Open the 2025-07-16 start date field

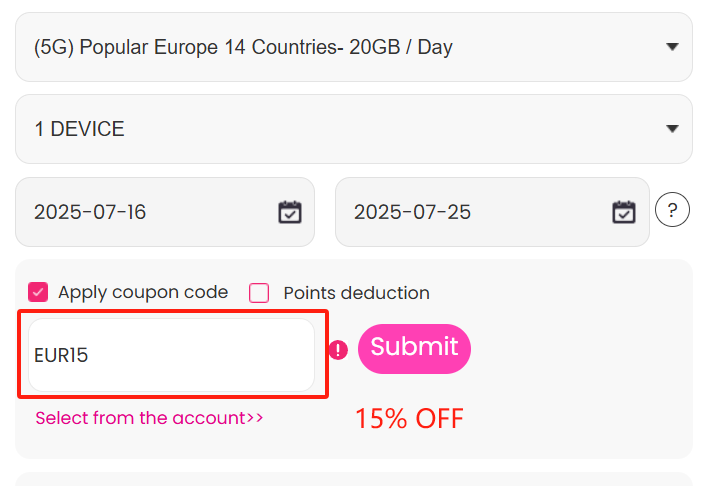tap(165, 212)
